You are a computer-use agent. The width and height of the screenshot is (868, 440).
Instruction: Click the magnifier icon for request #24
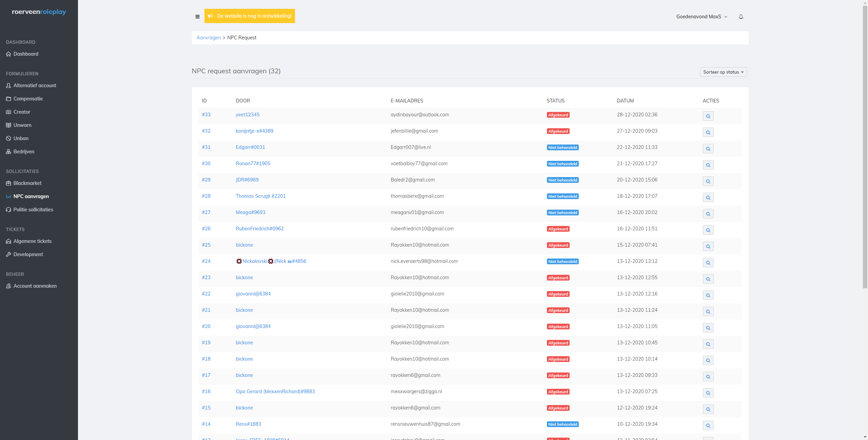(x=708, y=263)
